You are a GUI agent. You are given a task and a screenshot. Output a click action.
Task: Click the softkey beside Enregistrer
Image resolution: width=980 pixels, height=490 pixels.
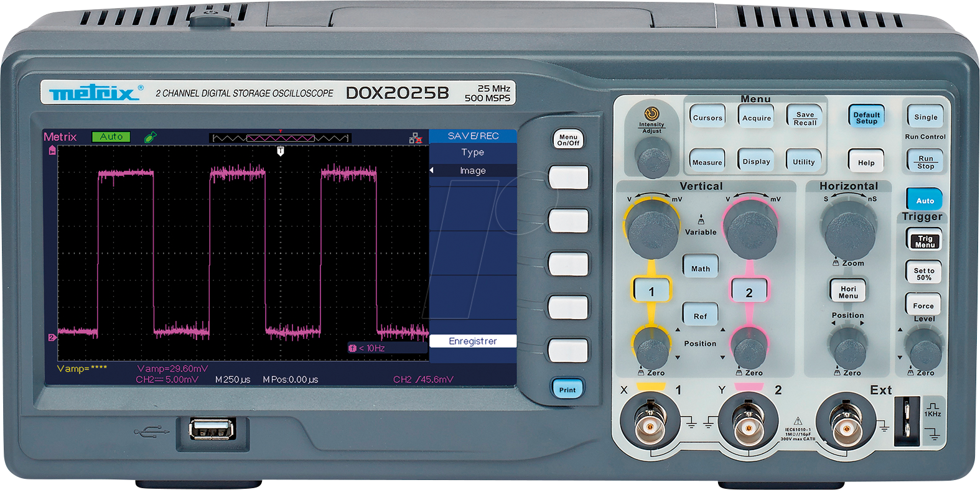pyautogui.click(x=568, y=350)
